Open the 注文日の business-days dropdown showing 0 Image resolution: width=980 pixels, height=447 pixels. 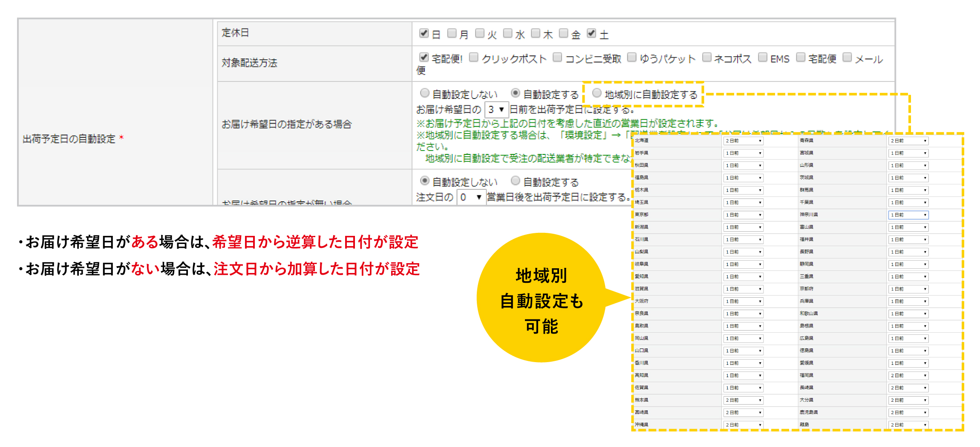click(471, 197)
